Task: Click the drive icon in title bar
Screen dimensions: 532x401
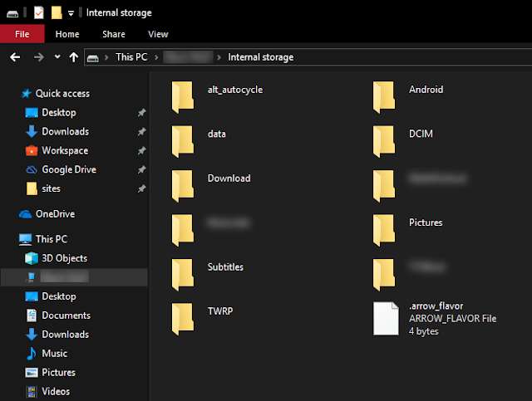Action: coord(12,14)
